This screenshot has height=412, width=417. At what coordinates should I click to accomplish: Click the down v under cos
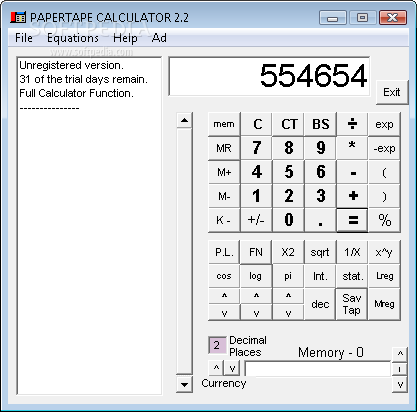(x=224, y=313)
